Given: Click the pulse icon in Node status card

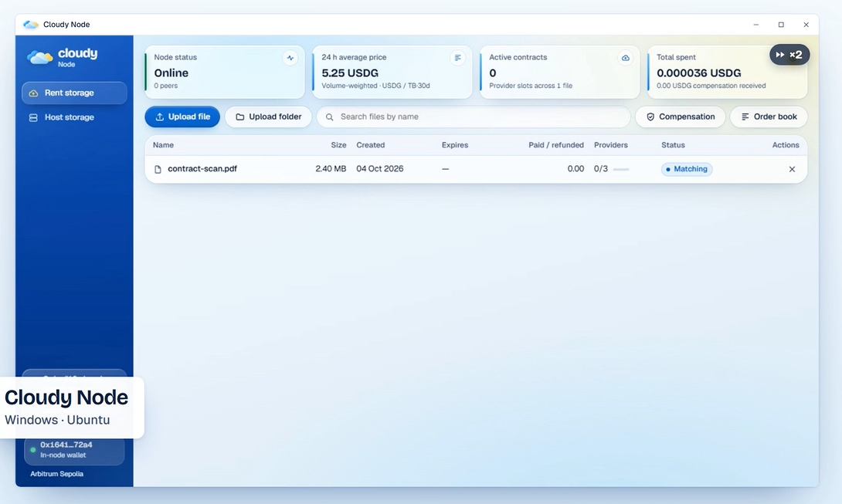Looking at the screenshot, I should 290,58.
